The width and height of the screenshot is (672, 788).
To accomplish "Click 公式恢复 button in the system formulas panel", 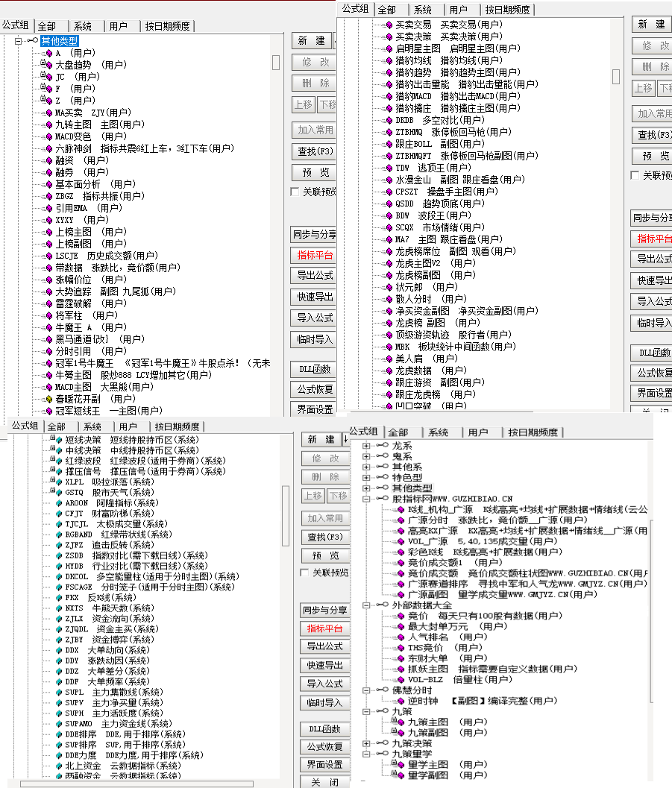I will 324,747.
